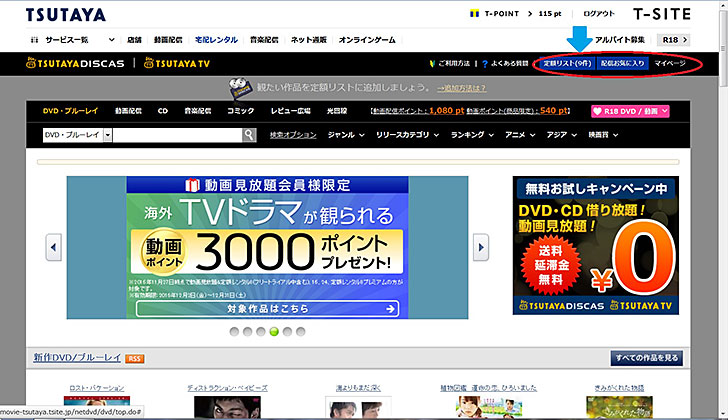Open the TSUTAYA DISCAS logo
This screenshot has width=728, height=420.
pos(75,63)
